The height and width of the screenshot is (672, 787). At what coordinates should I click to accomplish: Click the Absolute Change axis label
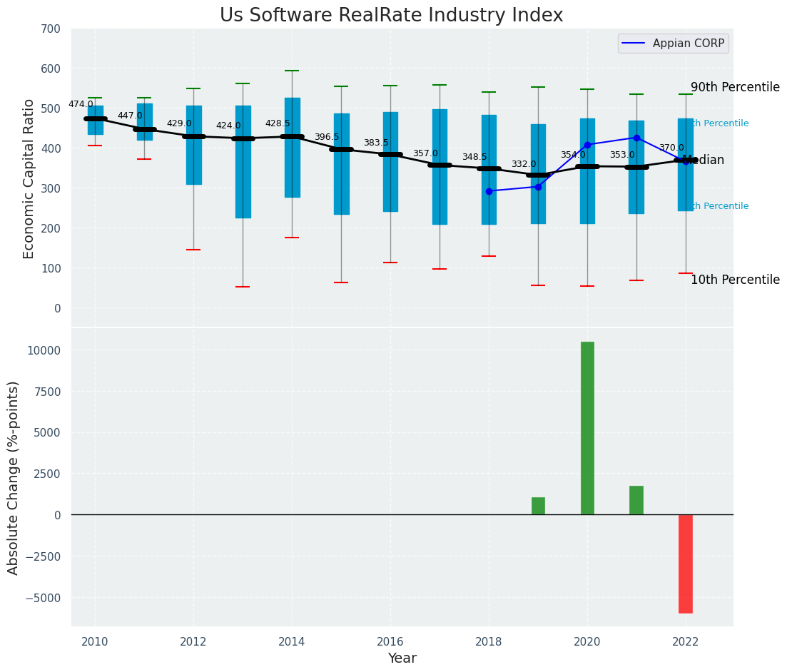pos(13,478)
